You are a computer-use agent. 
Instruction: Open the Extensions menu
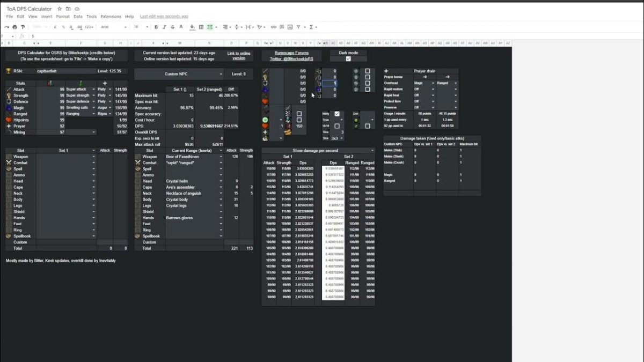[x=111, y=16]
